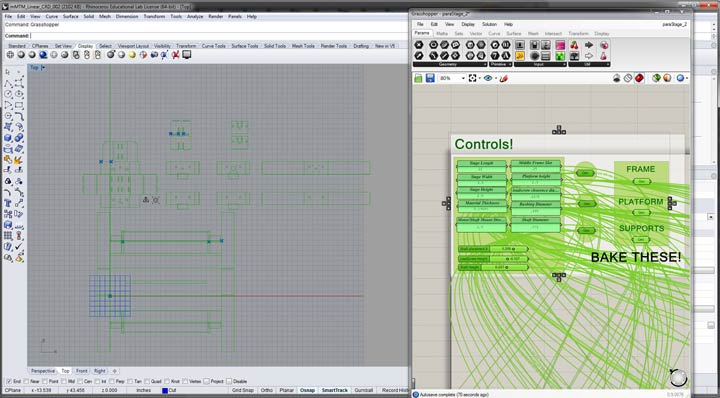Click the orange sphere preview icon in Grasshopper toolbar
The height and width of the screenshot is (398, 720).
[667, 78]
